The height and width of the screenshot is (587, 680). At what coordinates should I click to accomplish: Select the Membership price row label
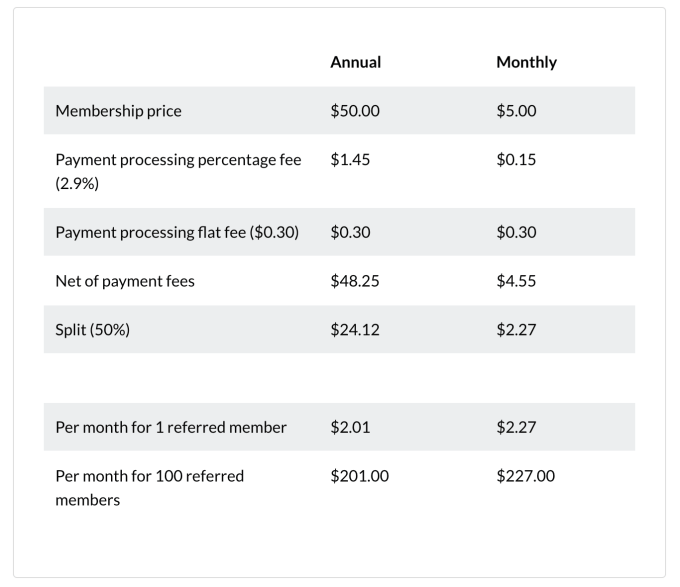pyautogui.click(x=118, y=111)
